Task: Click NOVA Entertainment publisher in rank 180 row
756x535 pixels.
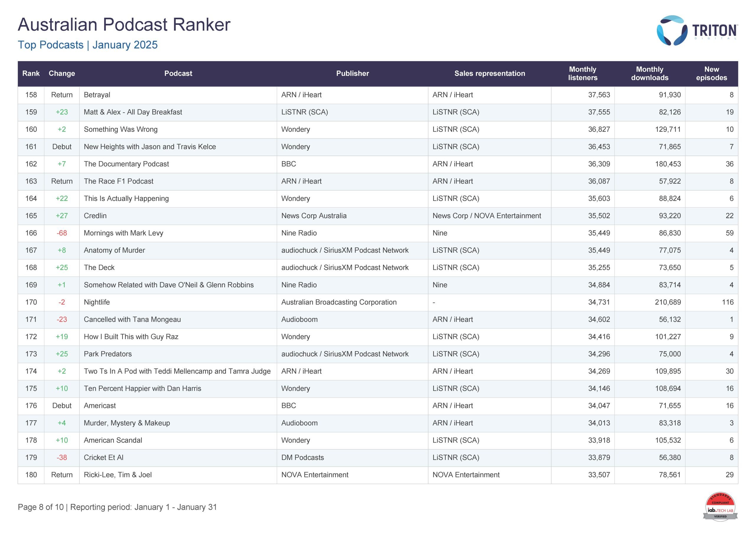Action: coord(315,475)
